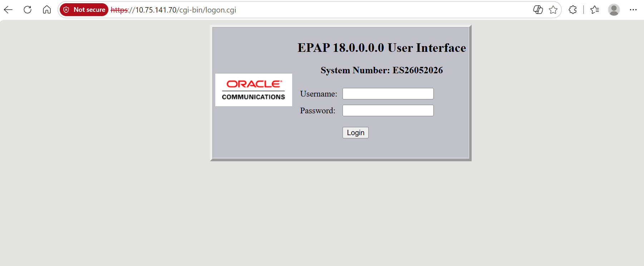Viewport: 644px width, 266px height.
Task: Add page to favorites with the star icon
Action: (553, 10)
